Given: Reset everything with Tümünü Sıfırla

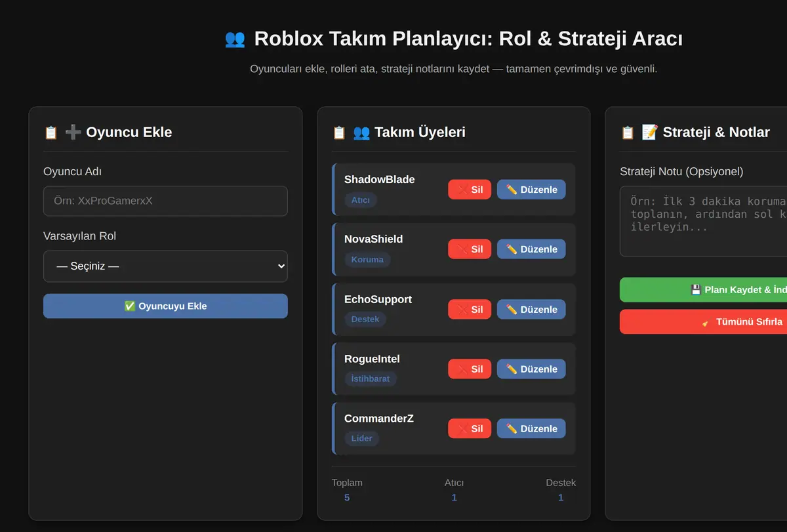Looking at the screenshot, I should [x=703, y=322].
